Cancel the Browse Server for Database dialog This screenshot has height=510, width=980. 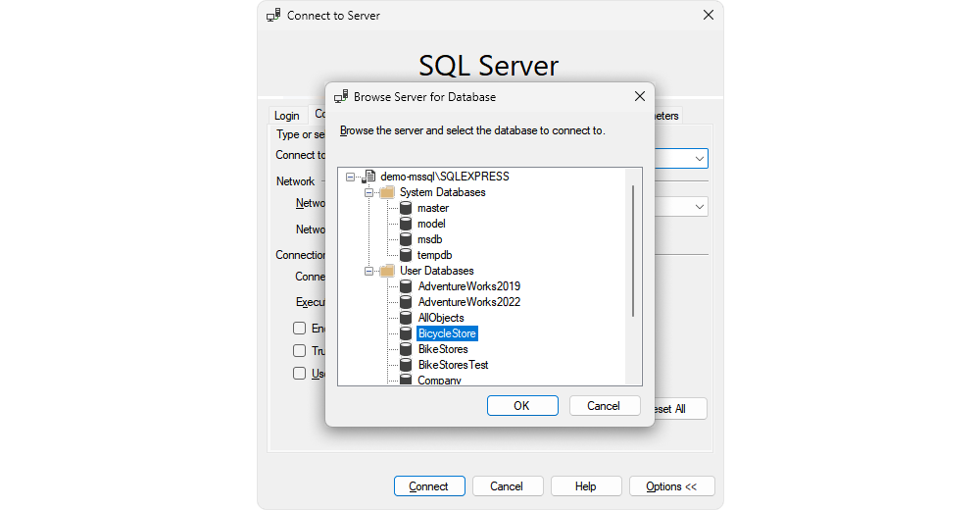click(603, 405)
